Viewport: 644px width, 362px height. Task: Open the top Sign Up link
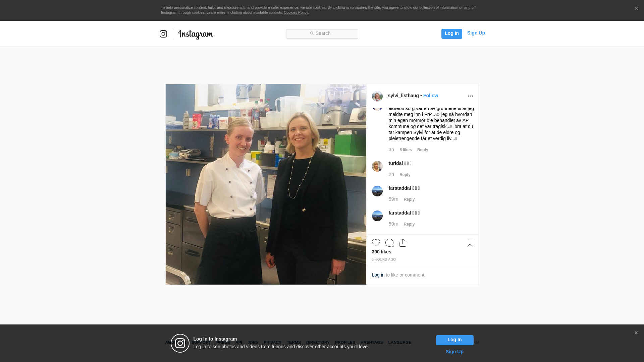tap(476, 33)
